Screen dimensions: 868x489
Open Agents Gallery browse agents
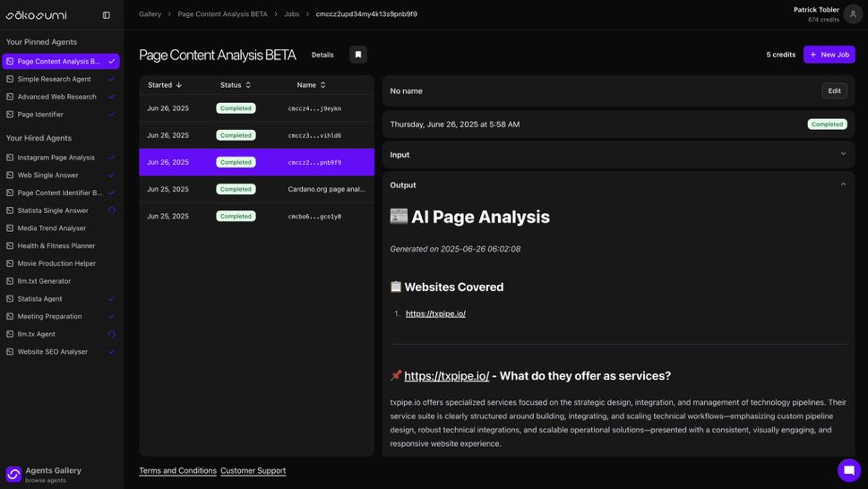tap(44, 474)
